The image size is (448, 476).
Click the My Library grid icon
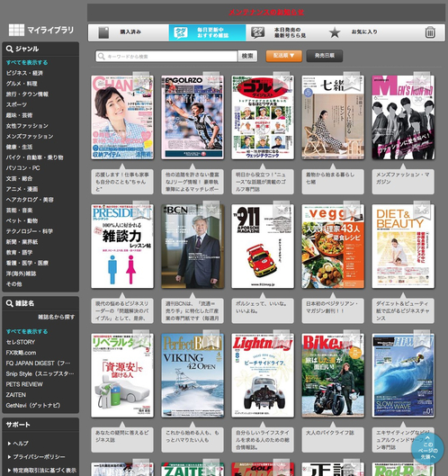[16, 30]
